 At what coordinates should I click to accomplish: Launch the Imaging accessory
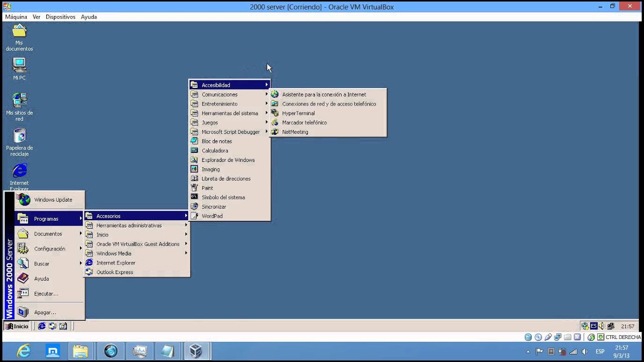click(229, 169)
